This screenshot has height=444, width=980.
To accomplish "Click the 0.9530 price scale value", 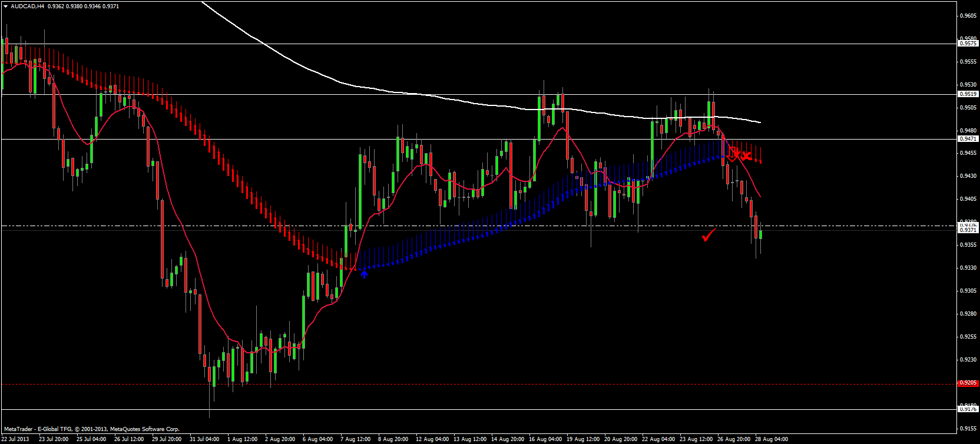I will pyautogui.click(x=968, y=85).
